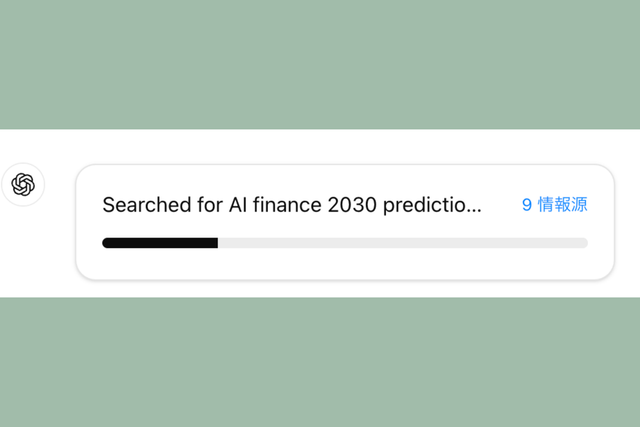Click the number 9 in the sources count
This screenshot has width=640, height=427.
(527, 205)
